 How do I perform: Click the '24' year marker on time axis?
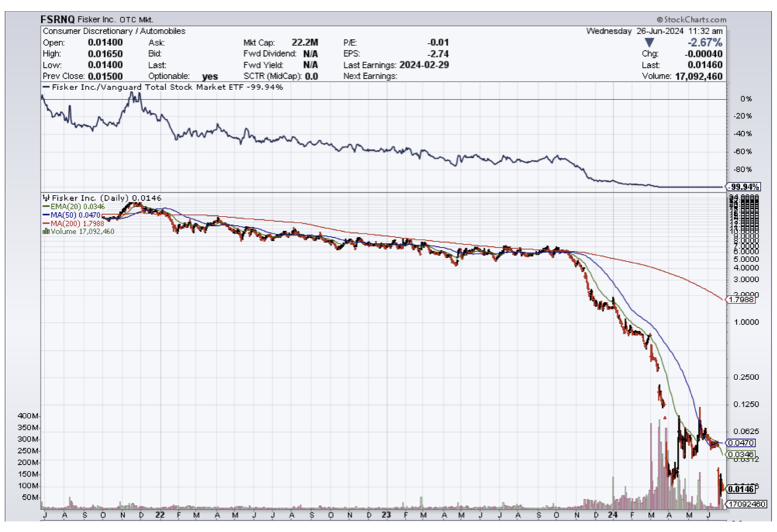[x=613, y=514]
